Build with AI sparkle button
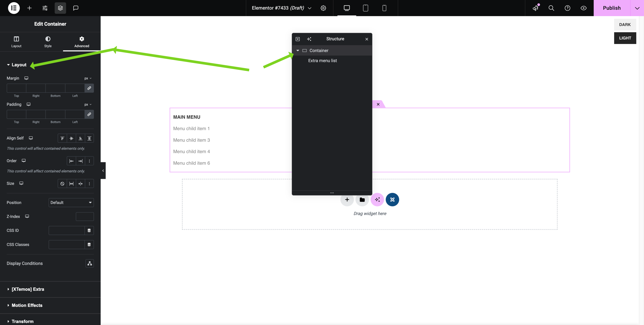Image resolution: width=644 pixels, height=325 pixels. 377,200
